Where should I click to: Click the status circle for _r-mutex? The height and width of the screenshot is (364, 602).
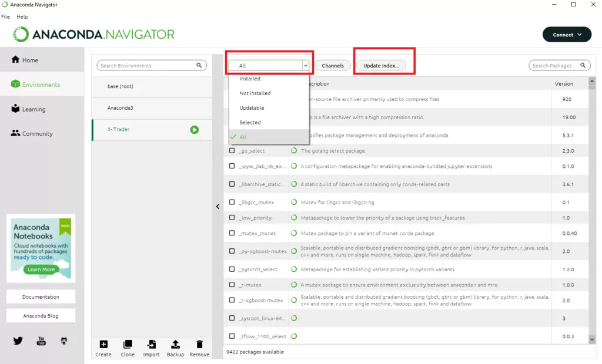pos(294,285)
